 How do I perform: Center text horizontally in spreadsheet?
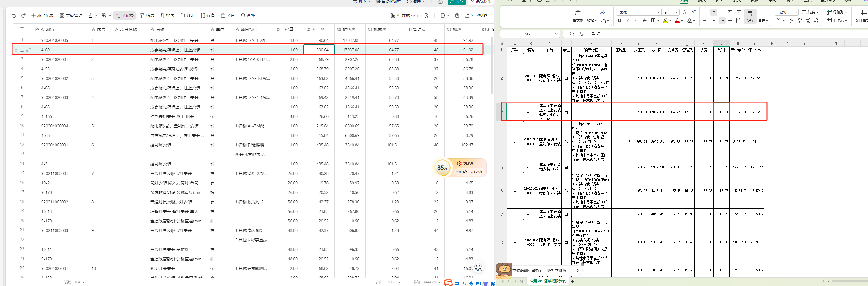point(714,20)
